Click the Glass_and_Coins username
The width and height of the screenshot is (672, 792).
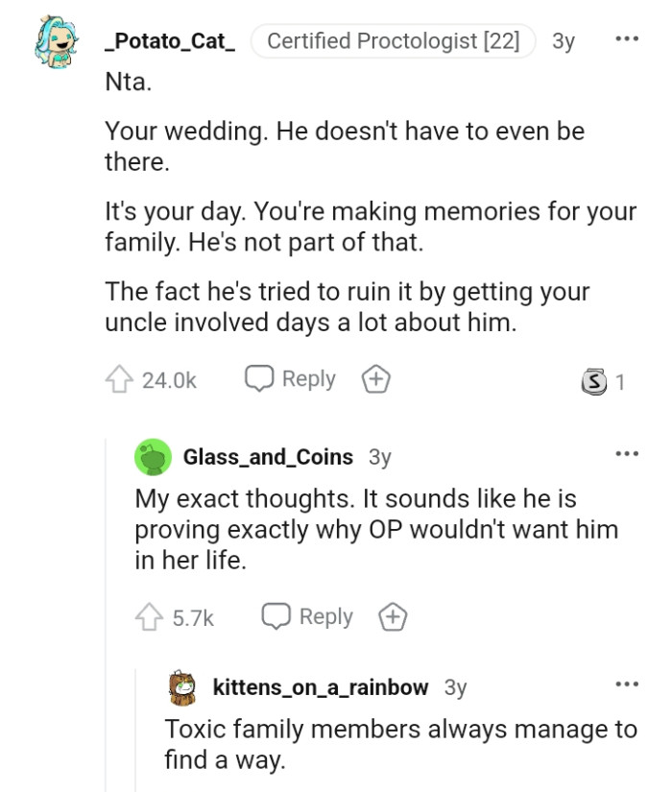point(269,456)
